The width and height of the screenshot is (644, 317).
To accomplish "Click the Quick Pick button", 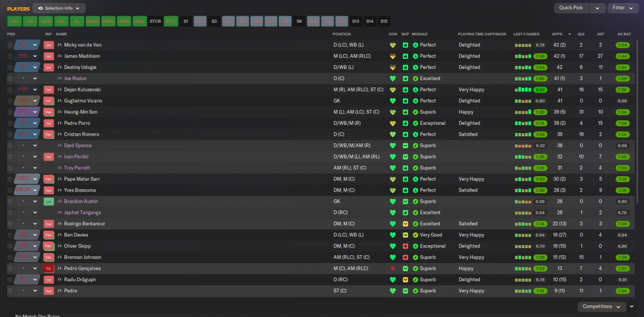I will tap(571, 8).
